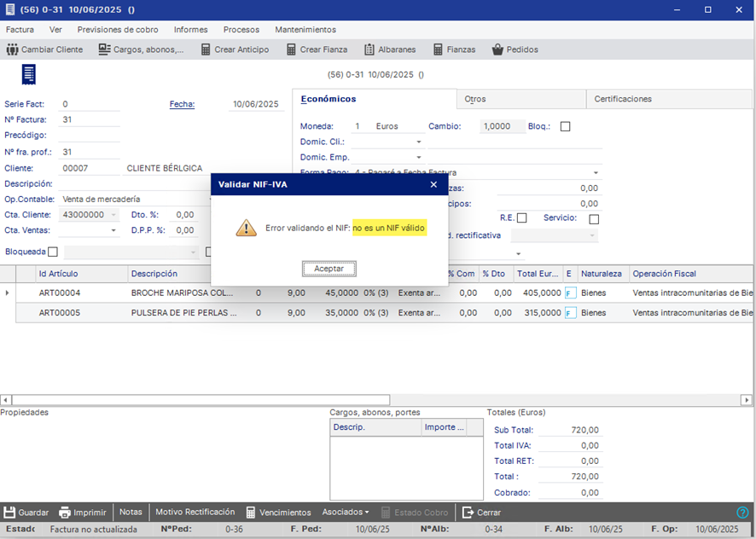The height and width of the screenshot is (539, 756).
Task: Click Motivo Rectificación button
Action: coord(195,512)
